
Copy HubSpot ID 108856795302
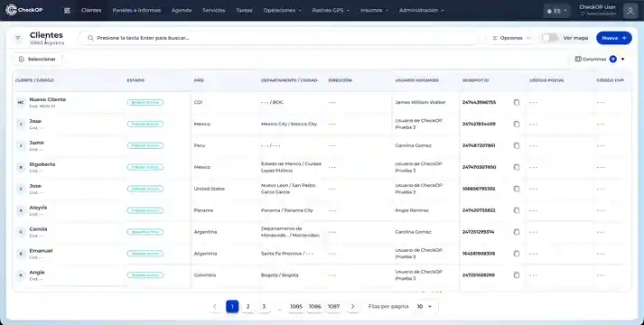coord(517,189)
